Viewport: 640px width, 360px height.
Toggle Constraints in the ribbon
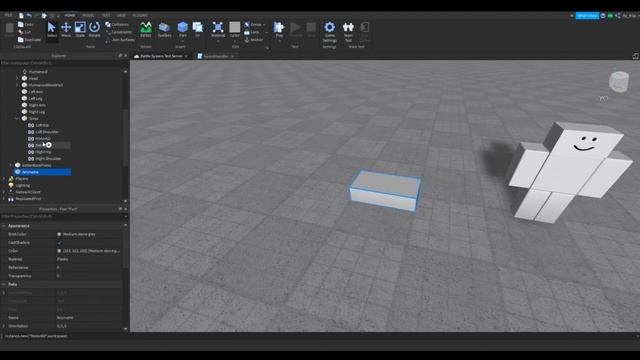pyautogui.click(x=118, y=32)
